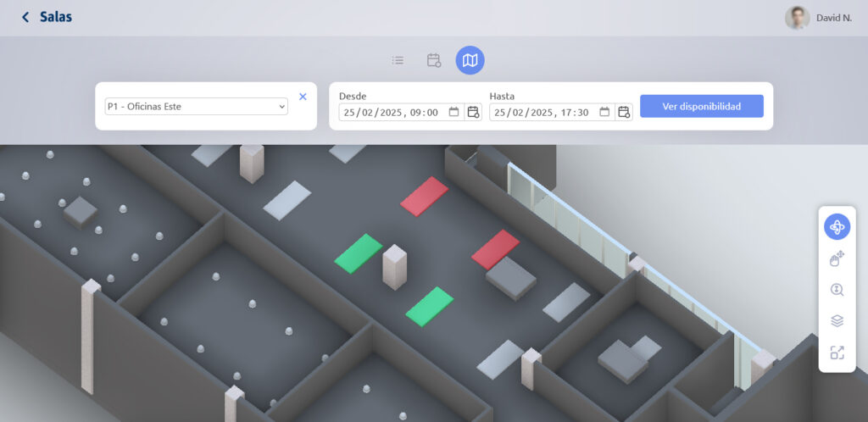This screenshot has height=422, width=868.
Task: Open the Desde calendar-clock button
Action: coord(473,112)
